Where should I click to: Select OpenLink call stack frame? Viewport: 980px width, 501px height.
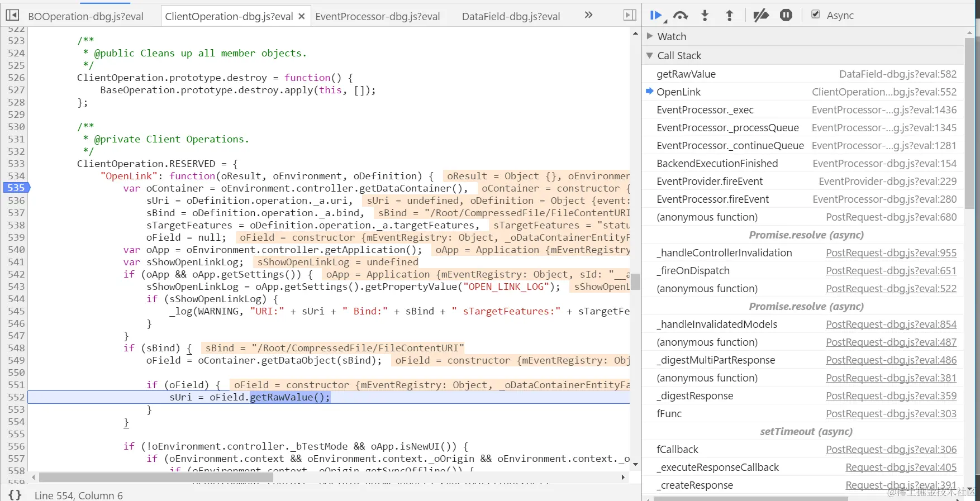coord(803,92)
